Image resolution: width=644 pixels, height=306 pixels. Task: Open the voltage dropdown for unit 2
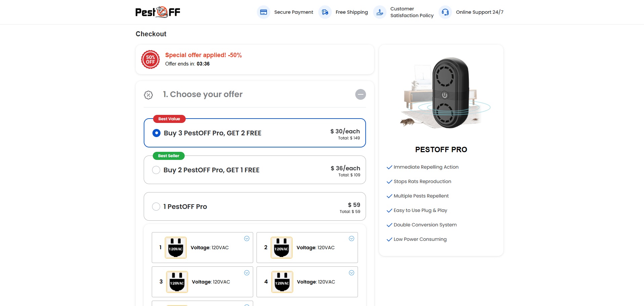352,238
